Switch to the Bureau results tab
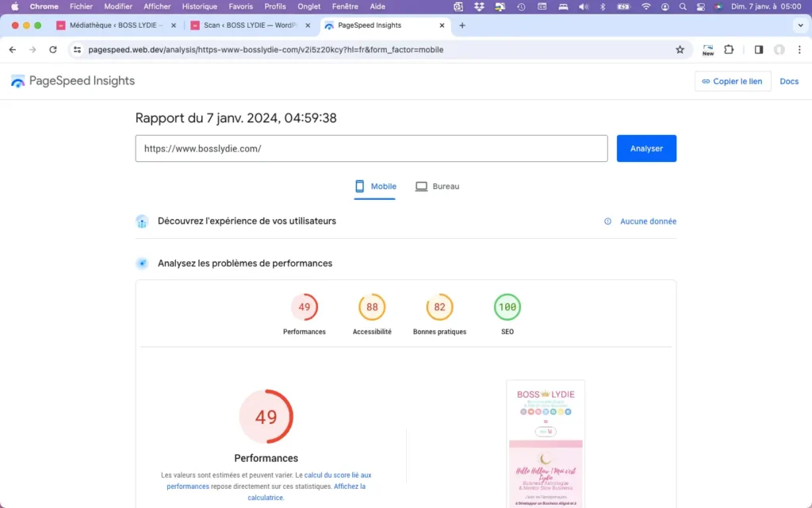 [437, 187]
